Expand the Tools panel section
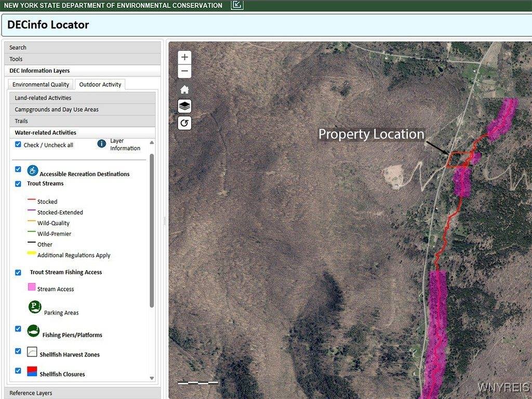 [x=83, y=59]
